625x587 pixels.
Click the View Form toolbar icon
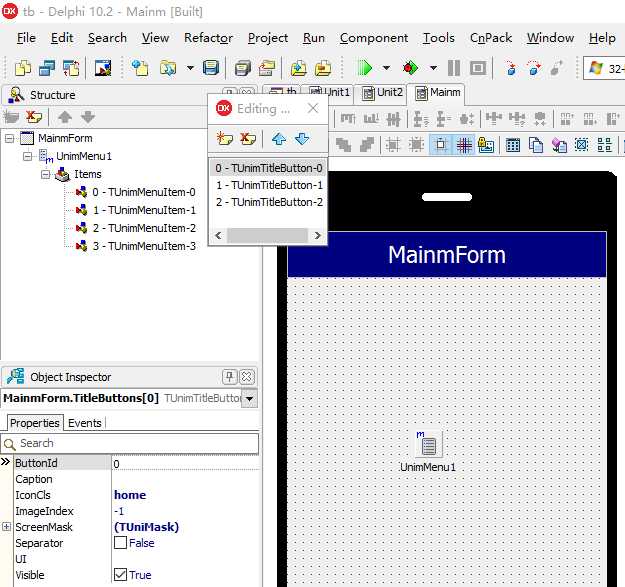(x=47, y=68)
